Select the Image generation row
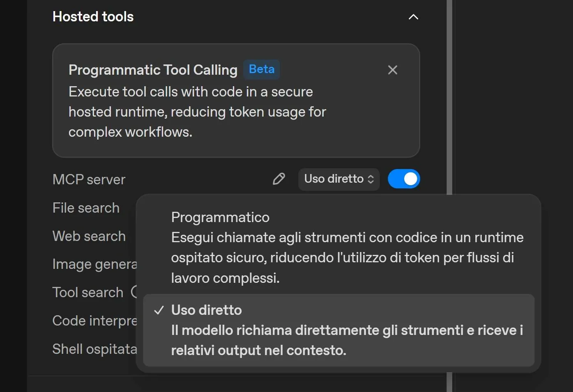The image size is (573, 392). [95, 264]
